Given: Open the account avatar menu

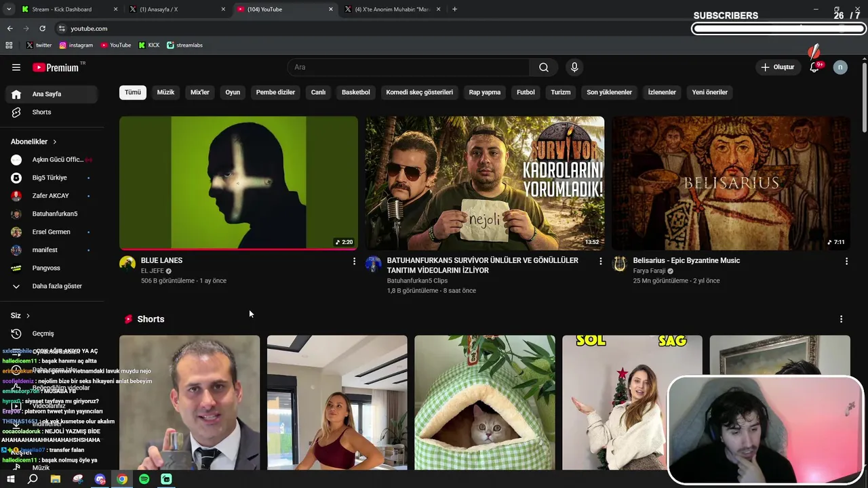Looking at the screenshot, I should [840, 67].
